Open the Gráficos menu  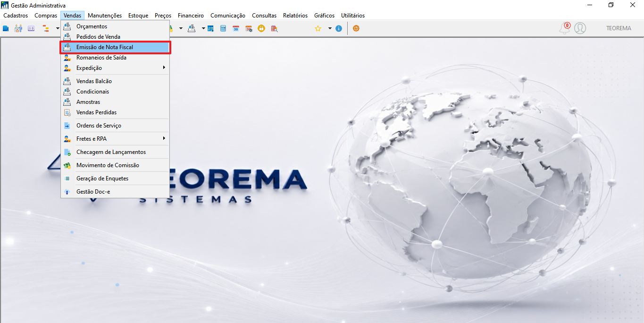[325, 16]
